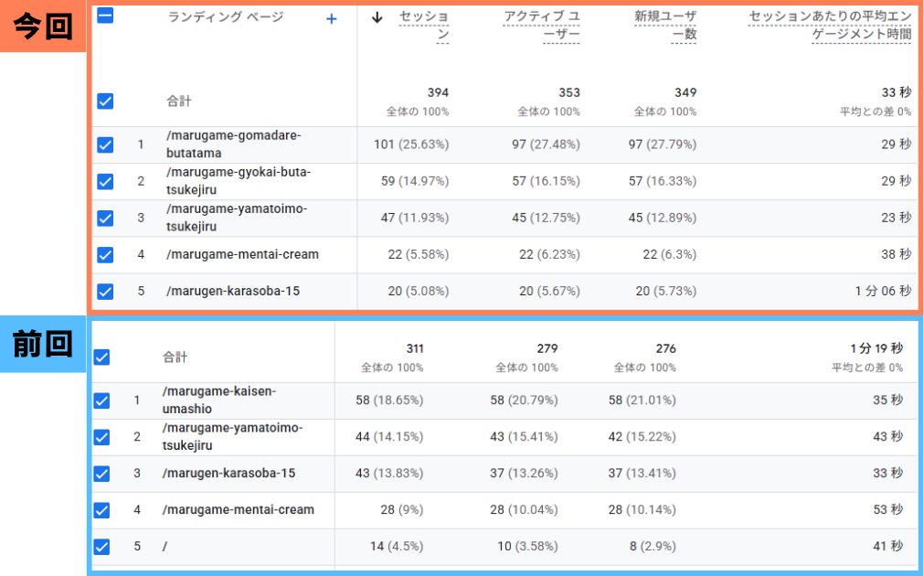
Task: Uncheck the 合計 checkbox in the 今回 table
Action: 105,101
